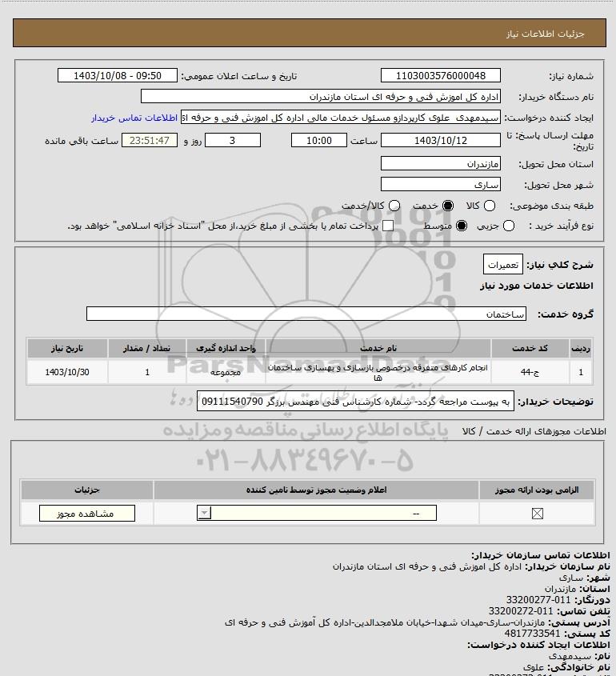Click the general description field تعمیرات

503,265
